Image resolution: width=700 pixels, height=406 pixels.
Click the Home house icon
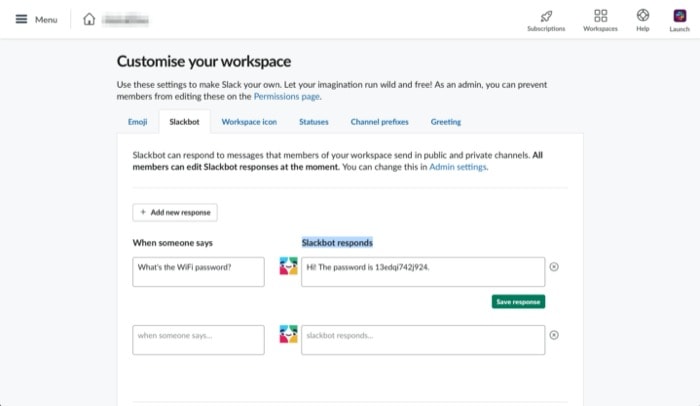point(89,19)
